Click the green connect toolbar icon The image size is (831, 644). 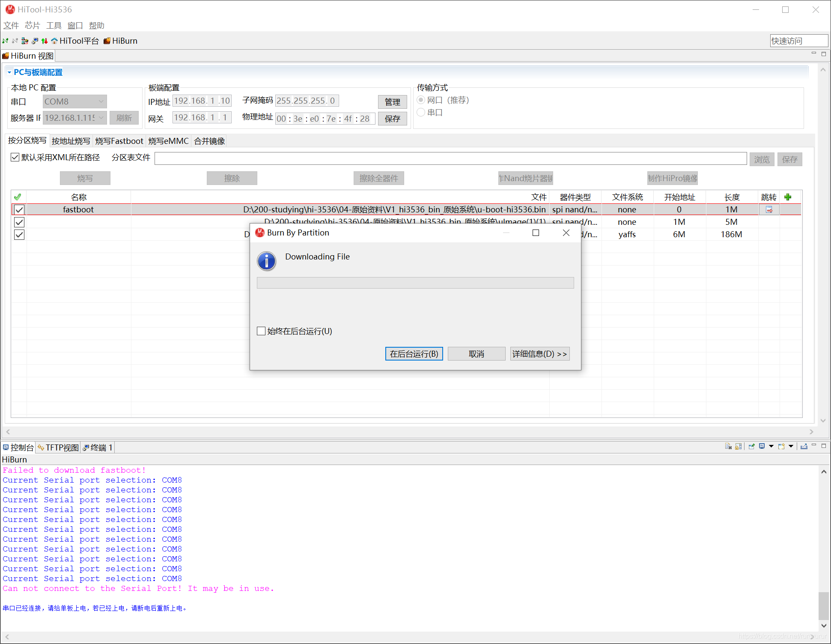pyautogui.click(x=5, y=41)
